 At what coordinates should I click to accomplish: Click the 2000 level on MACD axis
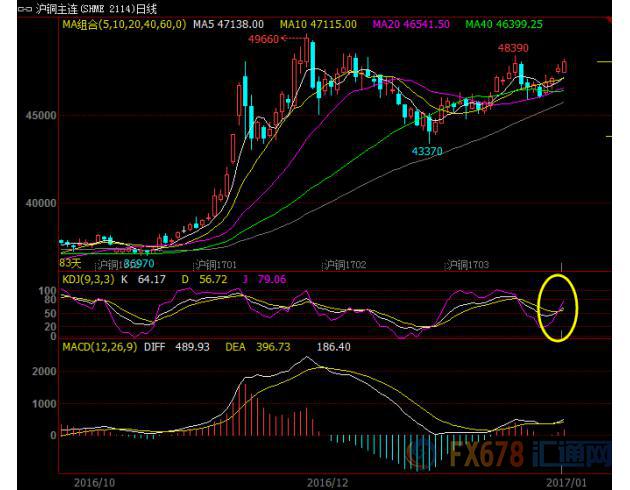pos(44,372)
